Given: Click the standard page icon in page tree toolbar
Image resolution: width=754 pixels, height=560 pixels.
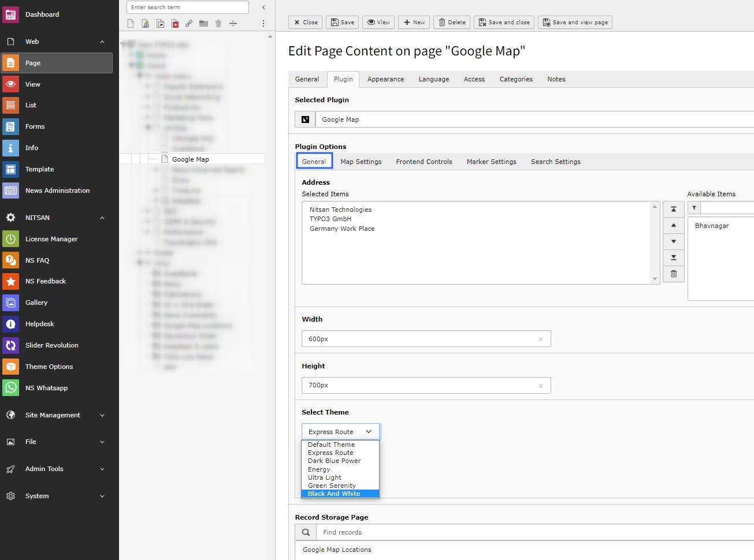Looking at the screenshot, I should (131, 24).
